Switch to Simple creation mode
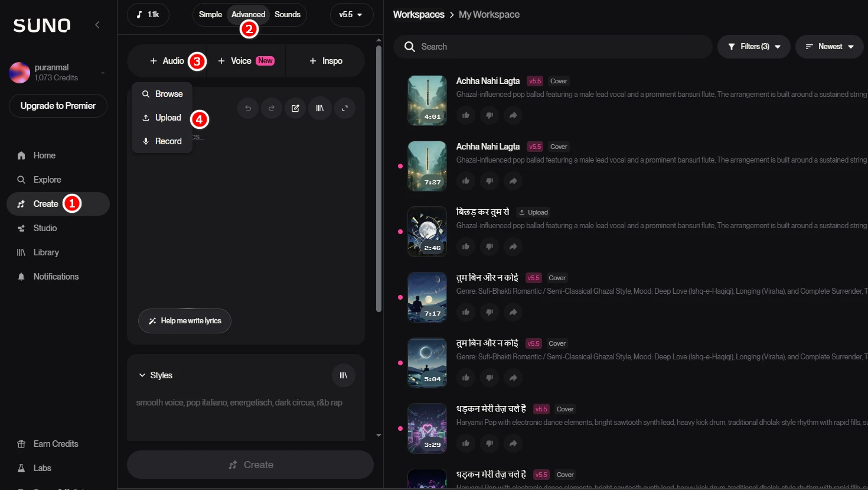This screenshot has height=490, width=868. click(x=210, y=14)
